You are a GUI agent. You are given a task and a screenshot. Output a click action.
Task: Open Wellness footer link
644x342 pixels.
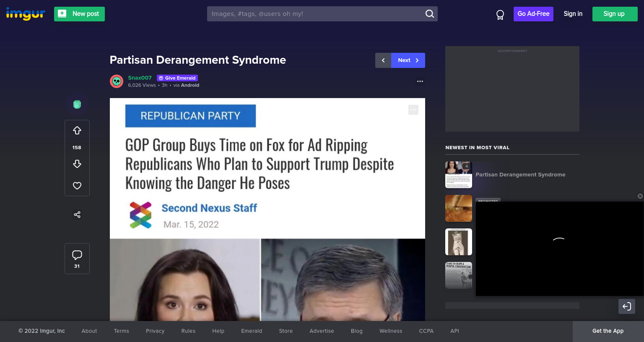click(391, 331)
